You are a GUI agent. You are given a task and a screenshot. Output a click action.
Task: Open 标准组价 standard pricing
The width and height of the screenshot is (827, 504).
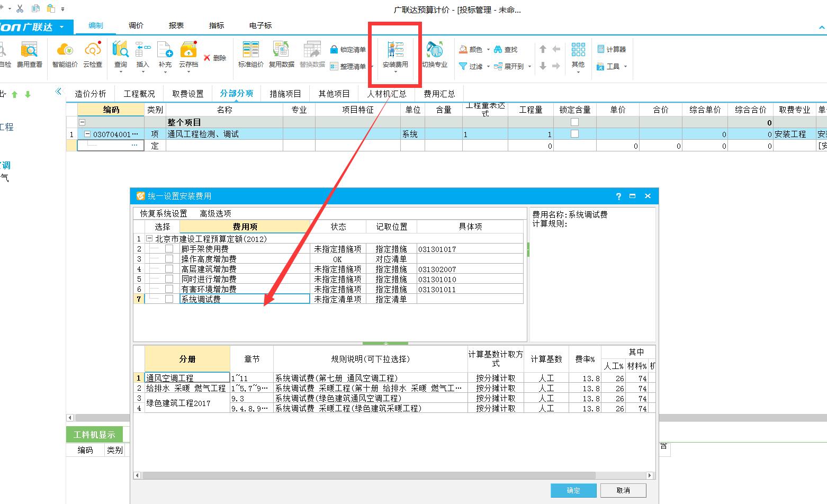(x=251, y=55)
